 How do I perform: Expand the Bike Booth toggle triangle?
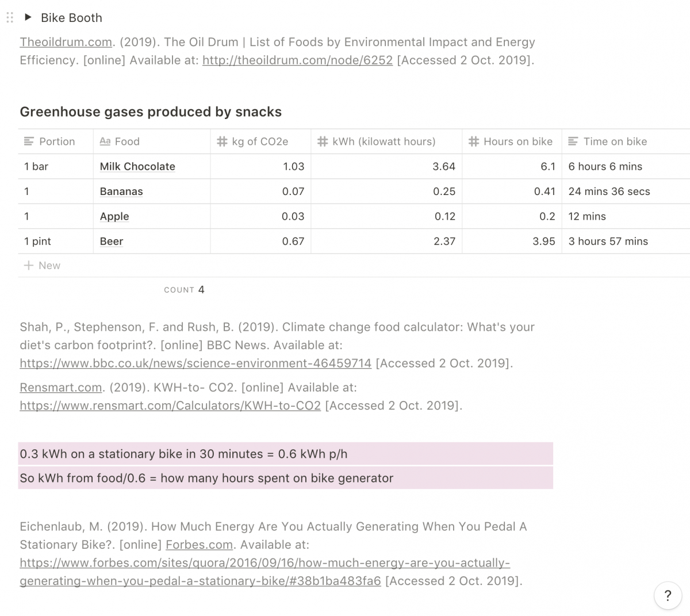tap(28, 17)
